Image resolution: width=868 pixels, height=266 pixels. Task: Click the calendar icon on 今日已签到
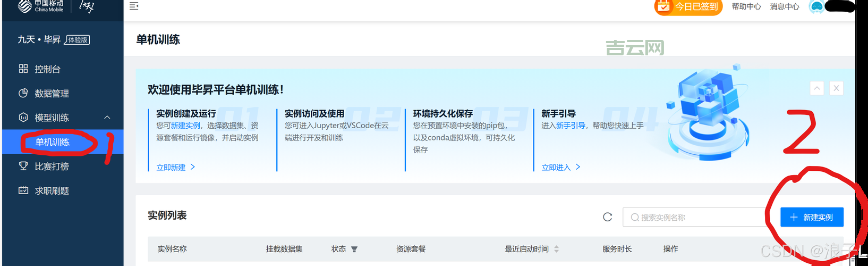tap(663, 6)
